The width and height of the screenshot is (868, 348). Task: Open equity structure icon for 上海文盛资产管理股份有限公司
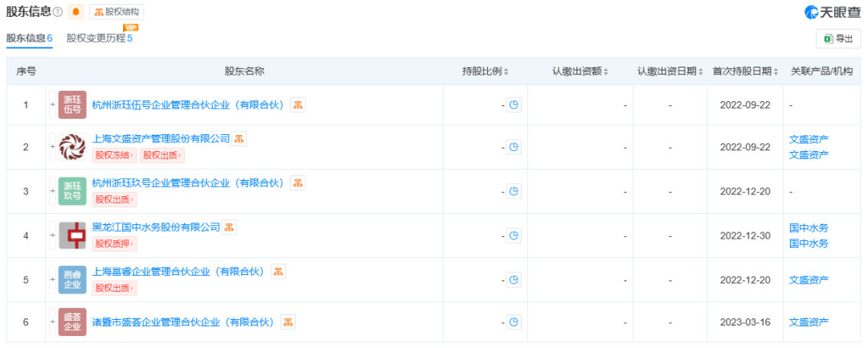pos(239,139)
